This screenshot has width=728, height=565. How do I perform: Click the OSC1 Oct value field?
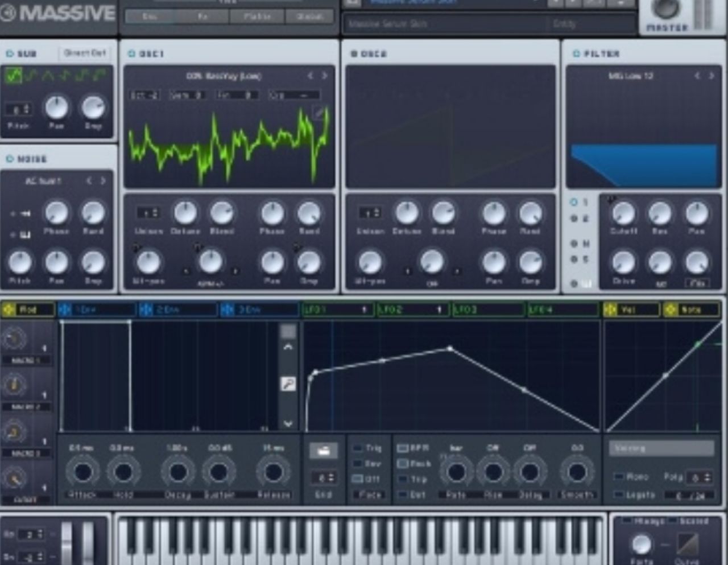(146, 95)
